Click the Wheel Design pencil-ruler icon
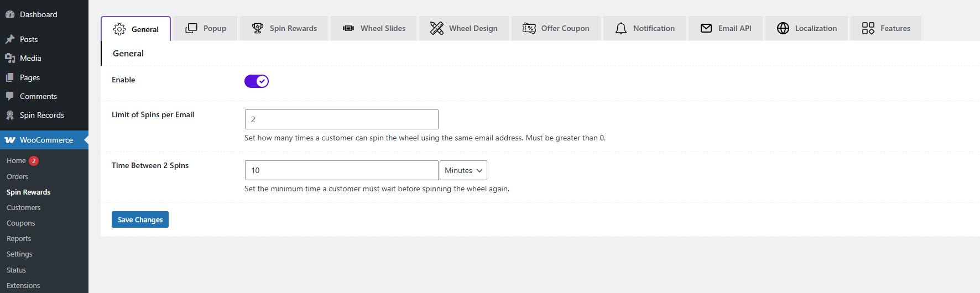This screenshot has height=293, width=980. (x=437, y=28)
